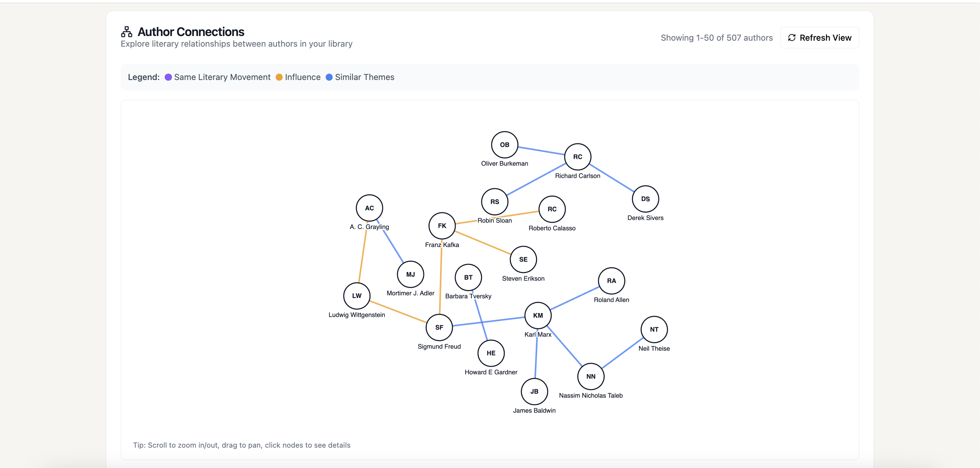Click the 'Influence' legend label
Viewport: 980px width, 468px height.
coord(303,77)
